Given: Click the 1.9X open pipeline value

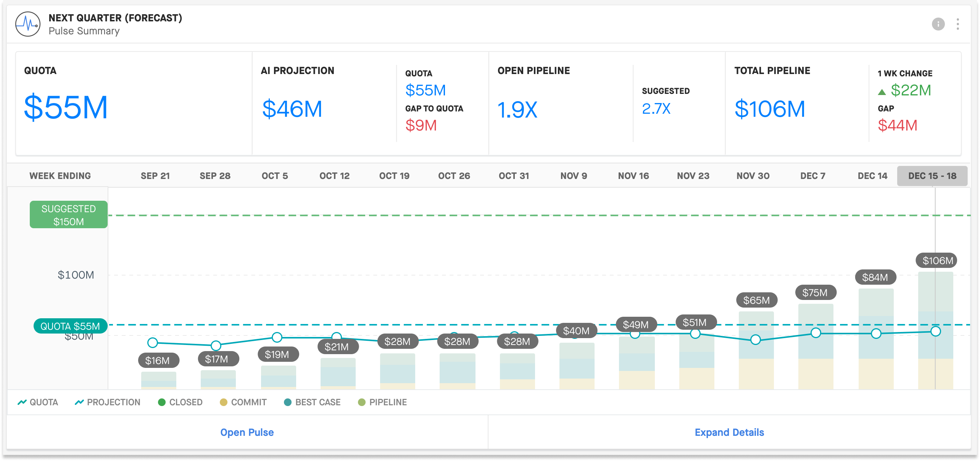Looking at the screenshot, I should point(517,110).
